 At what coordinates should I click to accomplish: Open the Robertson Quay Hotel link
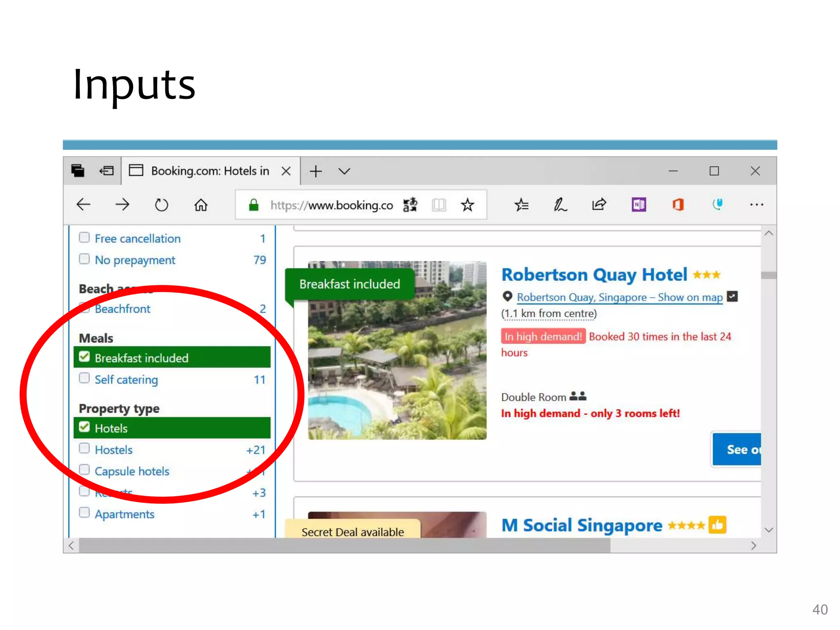pyautogui.click(x=594, y=275)
